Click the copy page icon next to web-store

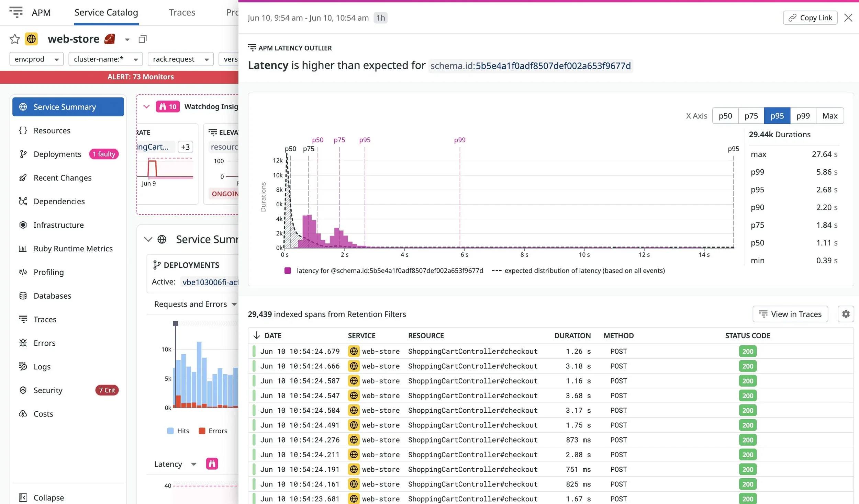(x=143, y=39)
